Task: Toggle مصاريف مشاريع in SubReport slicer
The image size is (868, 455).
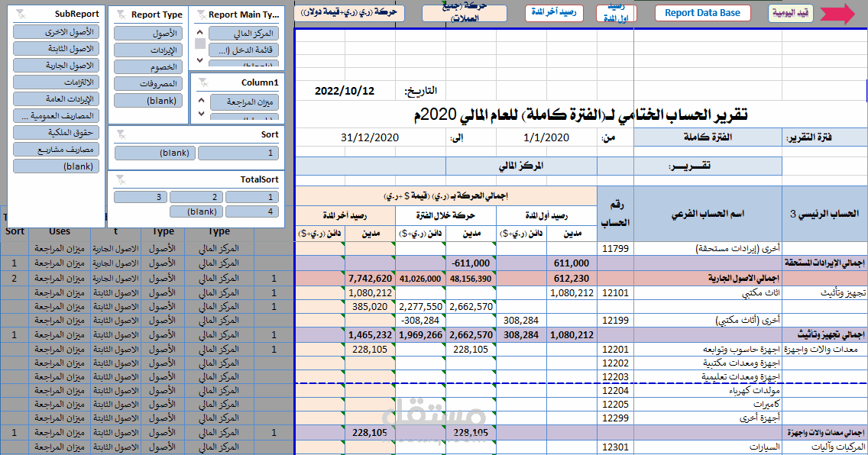Action: 57,150
